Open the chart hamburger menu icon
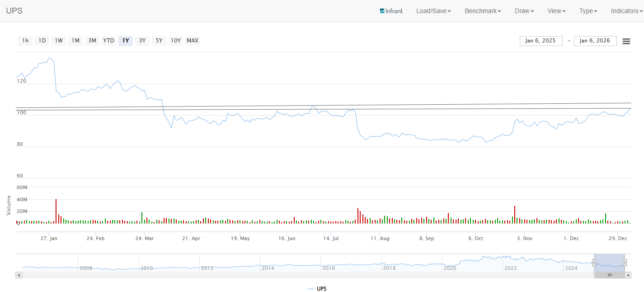This screenshot has width=644, height=292. [626, 41]
